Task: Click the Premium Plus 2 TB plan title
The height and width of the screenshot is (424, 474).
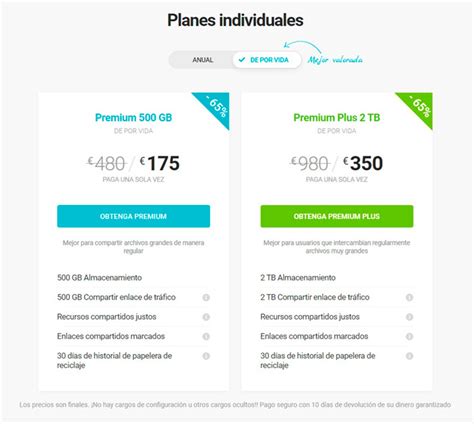Action: (x=337, y=118)
